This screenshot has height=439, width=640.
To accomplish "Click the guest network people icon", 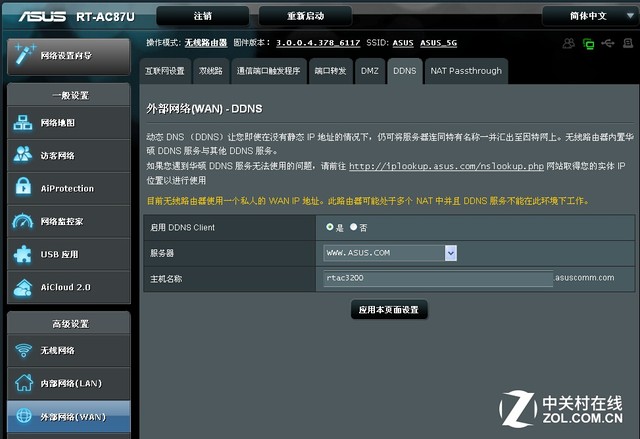I will click(23, 155).
